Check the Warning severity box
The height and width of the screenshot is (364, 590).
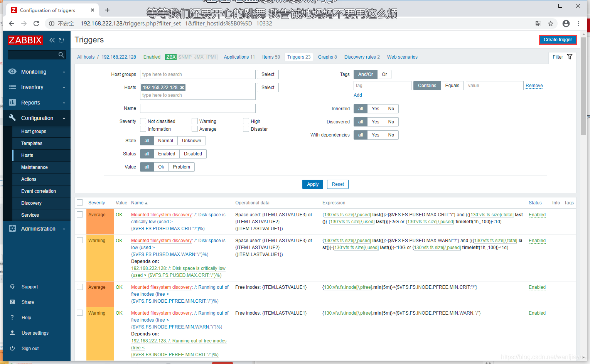tap(195, 121)
